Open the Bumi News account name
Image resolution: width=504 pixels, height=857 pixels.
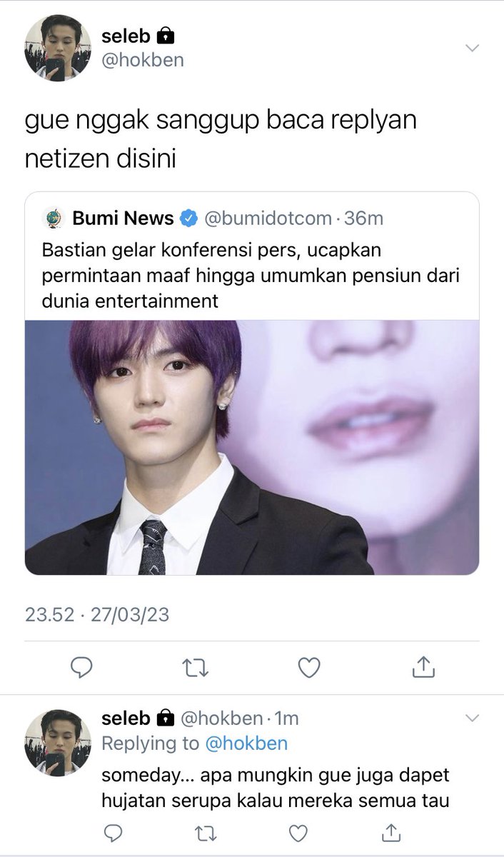click(124, 219)
